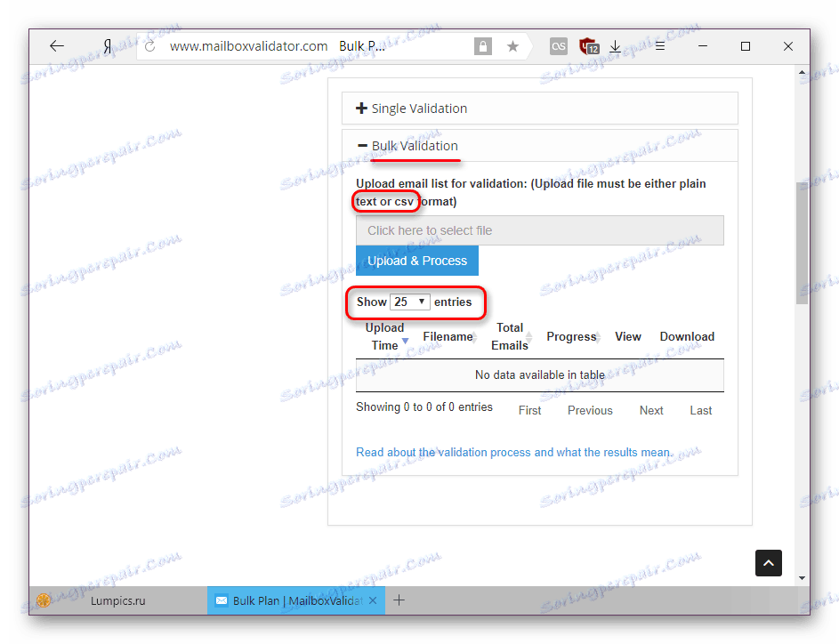Screen dimensions: 839x644
Task: Expand the Single Validation section
Action: [x=540, y=108]
